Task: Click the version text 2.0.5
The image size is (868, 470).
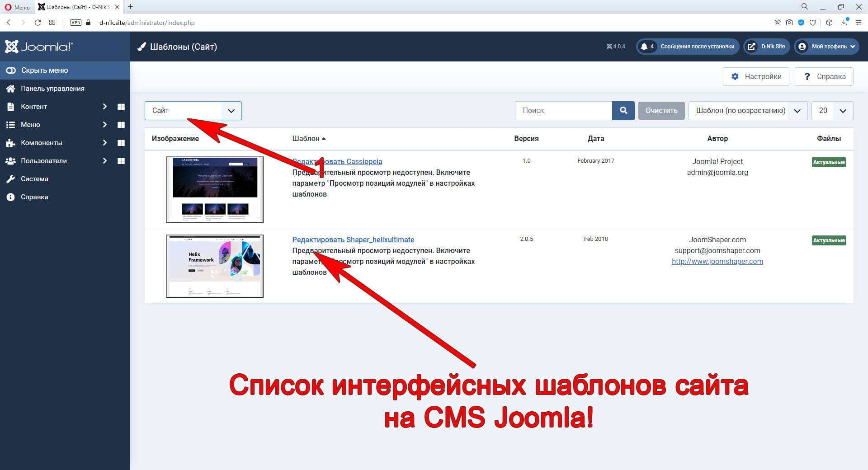Action: pos(526,239)
